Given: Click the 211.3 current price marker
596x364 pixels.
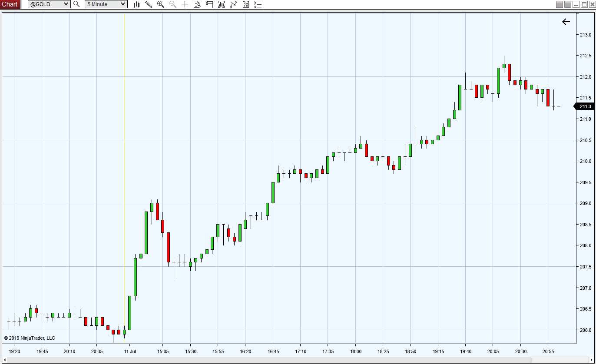Looking at the screenshot, I should [585, 106].
